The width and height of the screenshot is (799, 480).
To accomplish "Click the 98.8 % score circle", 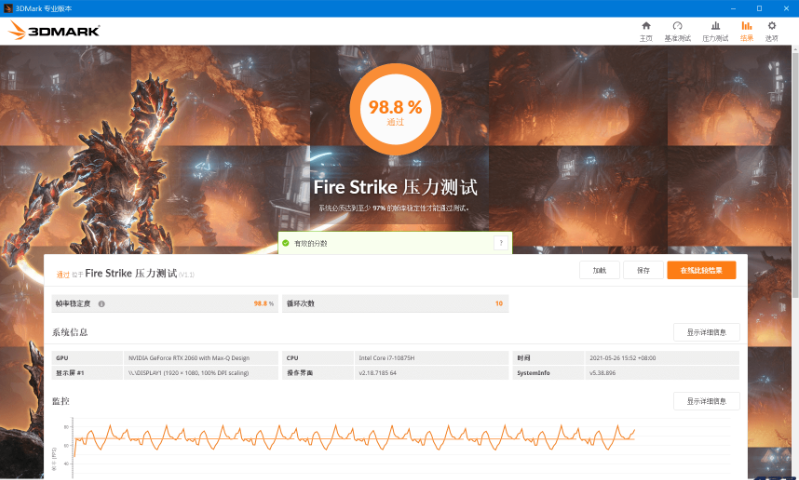I will click(x=395, y=109).
